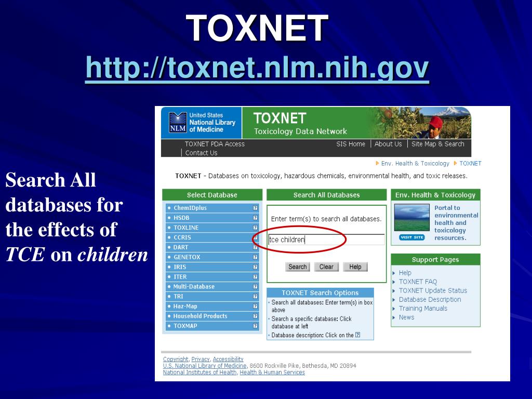The width and height of the screenshot is (532, 399).
Task: Select the ITER database
Action: point(180,277)
